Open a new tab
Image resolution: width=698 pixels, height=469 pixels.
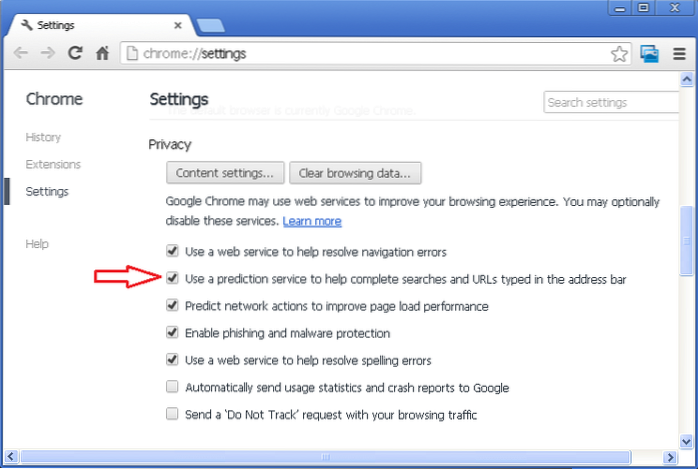coord(211,24)
